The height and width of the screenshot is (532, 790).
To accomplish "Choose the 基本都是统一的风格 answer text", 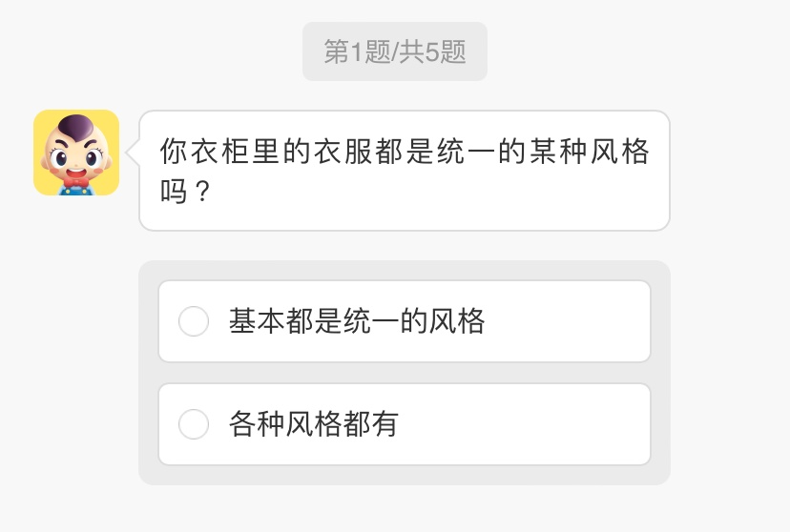I will click(x=357, y=322).
